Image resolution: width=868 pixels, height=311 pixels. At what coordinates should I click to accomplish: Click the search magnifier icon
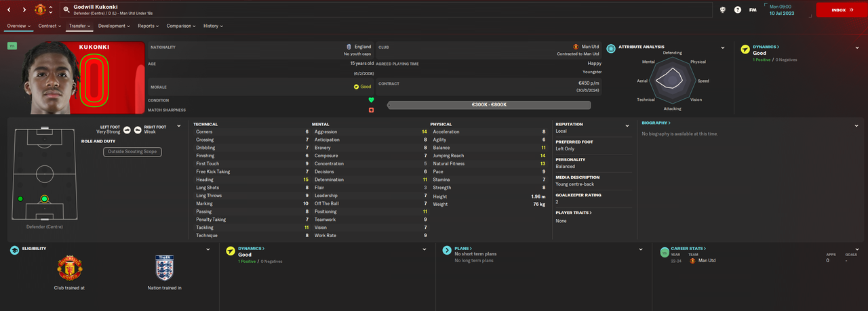(66, 9)
